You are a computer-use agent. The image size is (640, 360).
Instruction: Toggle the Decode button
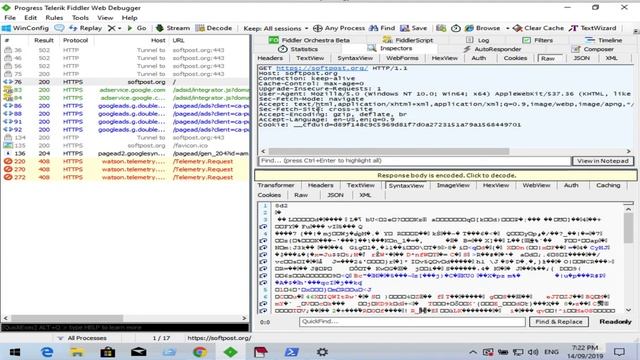214,28
